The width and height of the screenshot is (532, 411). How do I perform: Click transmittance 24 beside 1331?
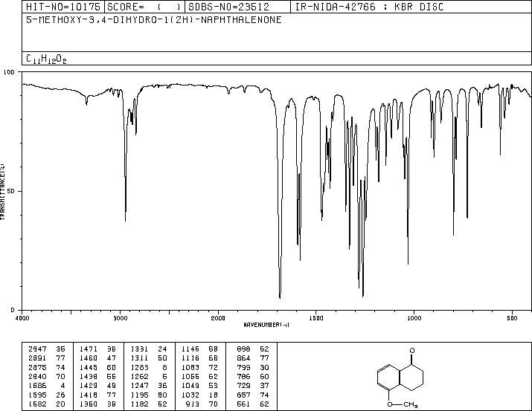(162, 349)
